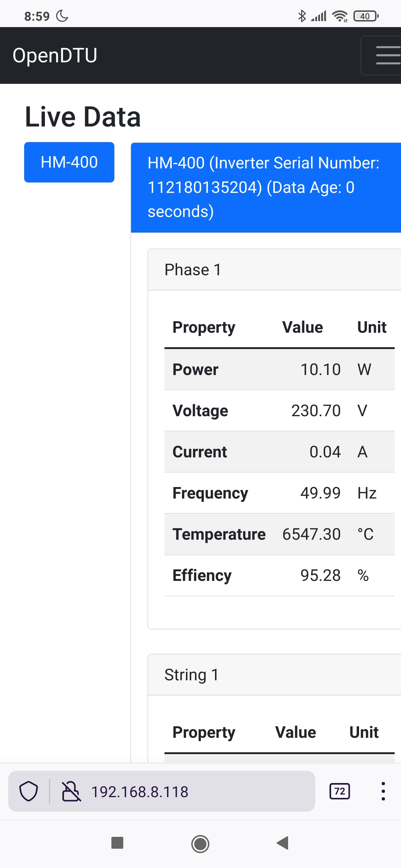The height and width of the screenshot is (868, 401).
Task: Open the hamburger navigation menu
Action: [x=381, y=56]
